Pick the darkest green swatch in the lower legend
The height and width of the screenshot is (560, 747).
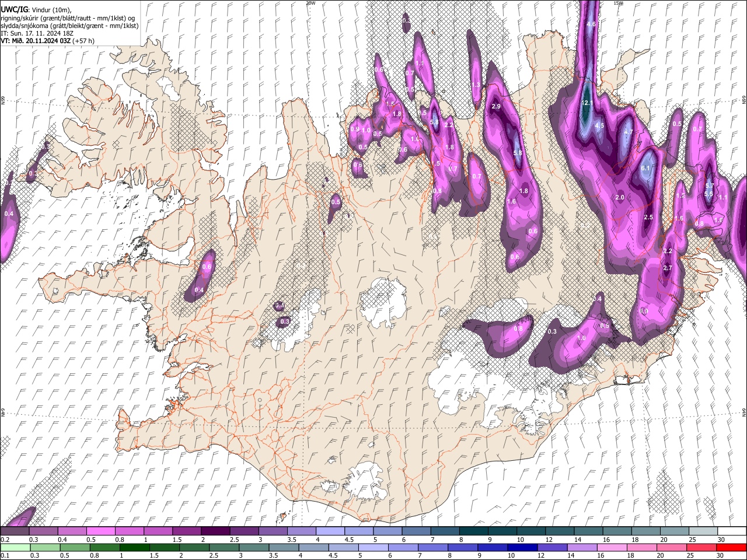[134, 547]
